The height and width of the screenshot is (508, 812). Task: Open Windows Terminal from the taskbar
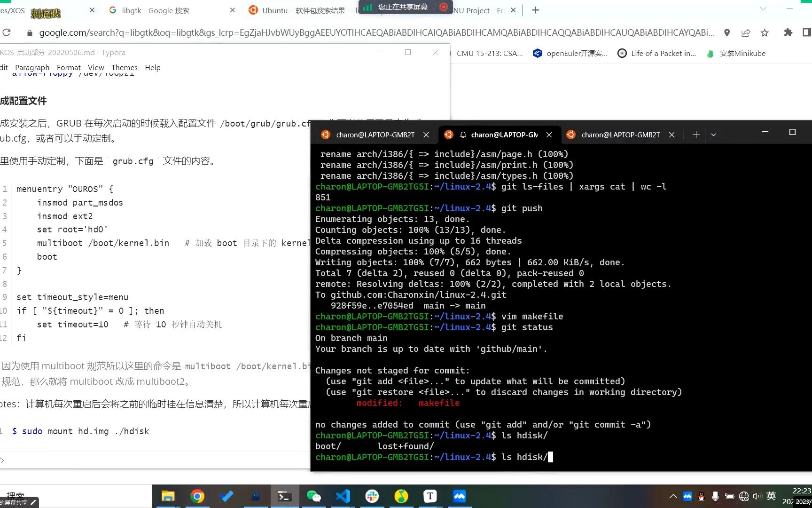click(x=284, y=496)
